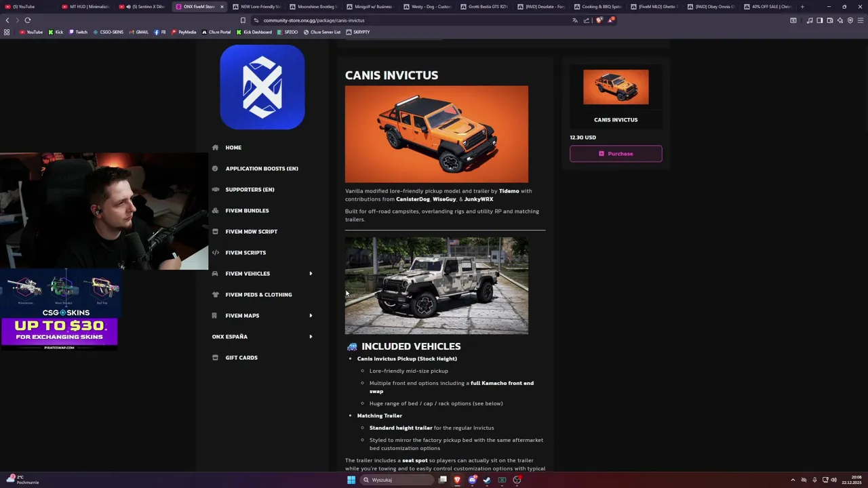The width and height of the screenshot is (868, 488).
Task: Open the Twitch bookmark
Action: point(78,32)
